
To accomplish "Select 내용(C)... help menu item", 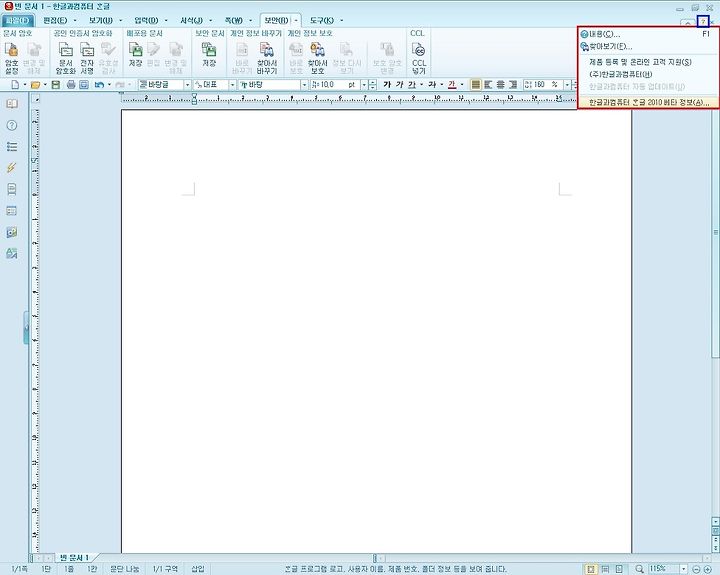I will [648, 34].
